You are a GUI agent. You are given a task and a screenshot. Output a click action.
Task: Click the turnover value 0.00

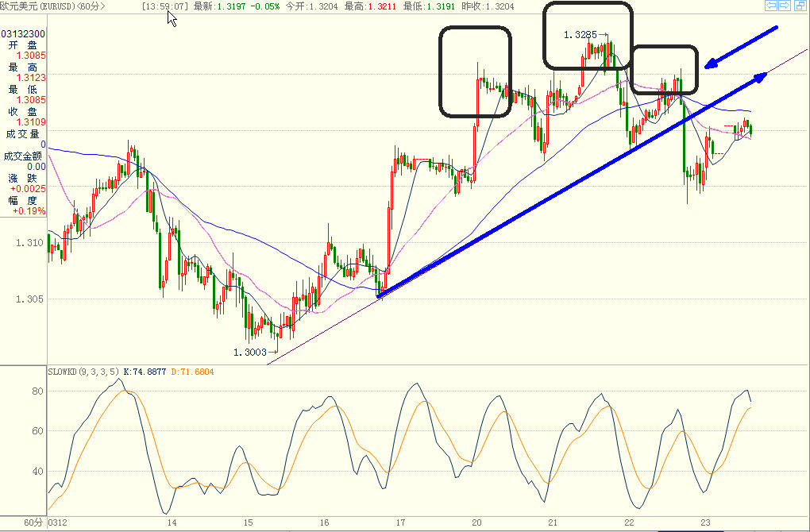(x=37, y=166)
